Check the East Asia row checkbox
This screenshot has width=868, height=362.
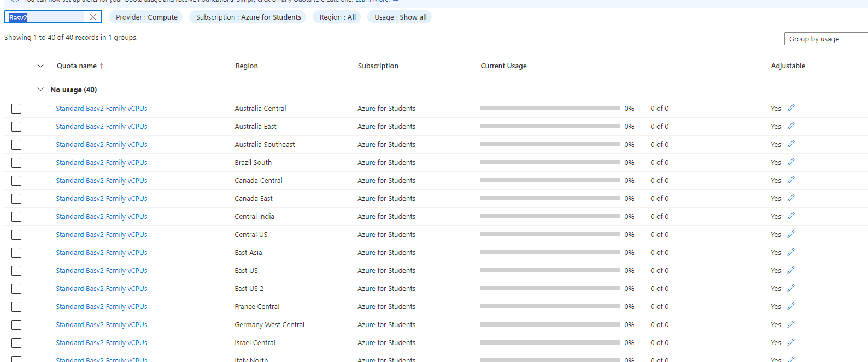pyautogui.click(x=16, y=253)
